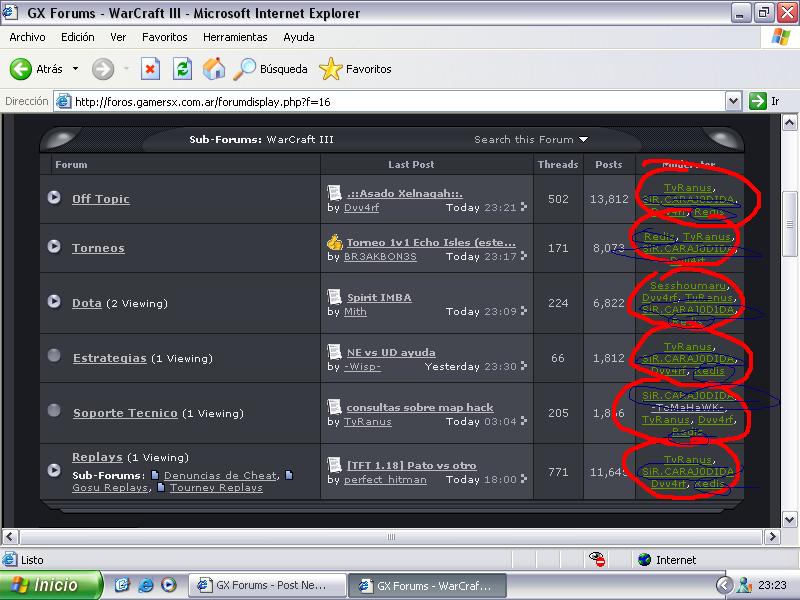Image resolution: width=800 pixels, height=600 pixels.
Task: Click the vertical scrollbar down arrow
Action: coord(789,520)
